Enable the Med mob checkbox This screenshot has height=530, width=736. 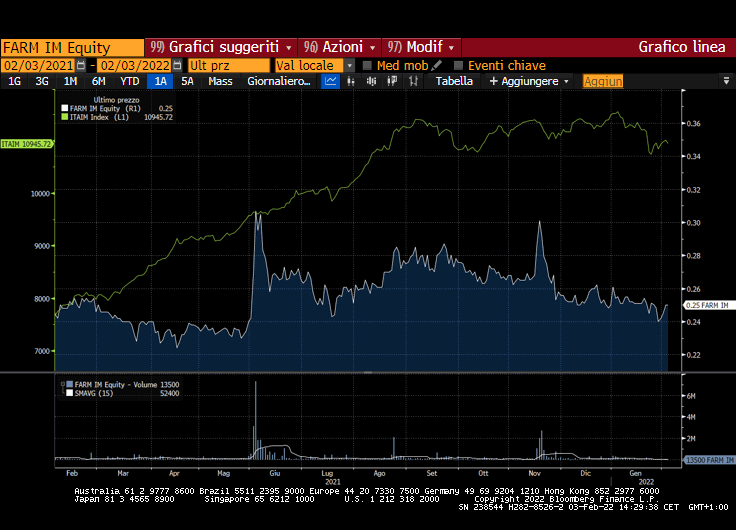coord(367,65)
